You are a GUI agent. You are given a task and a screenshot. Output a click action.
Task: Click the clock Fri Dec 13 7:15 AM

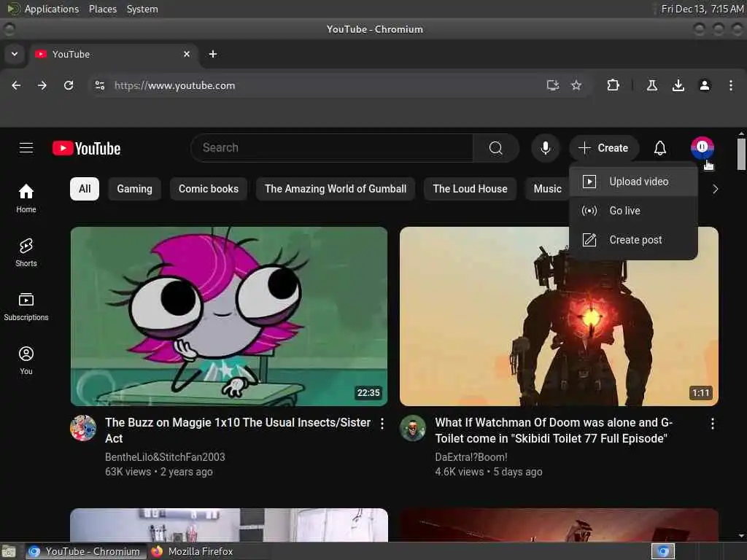[x=703, y=9]
